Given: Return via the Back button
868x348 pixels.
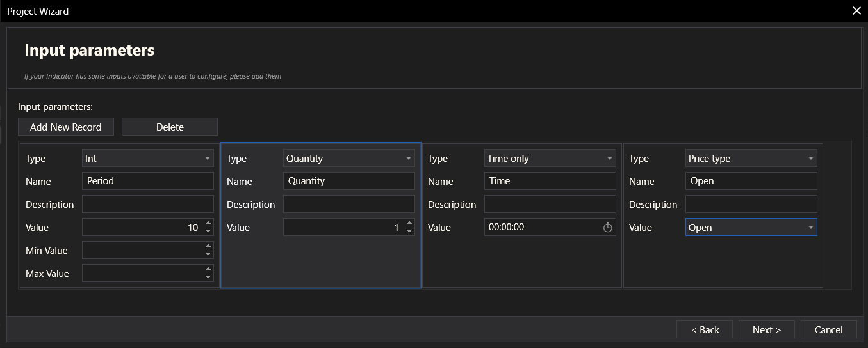Looking at the screenshot, I should point(705,329).
